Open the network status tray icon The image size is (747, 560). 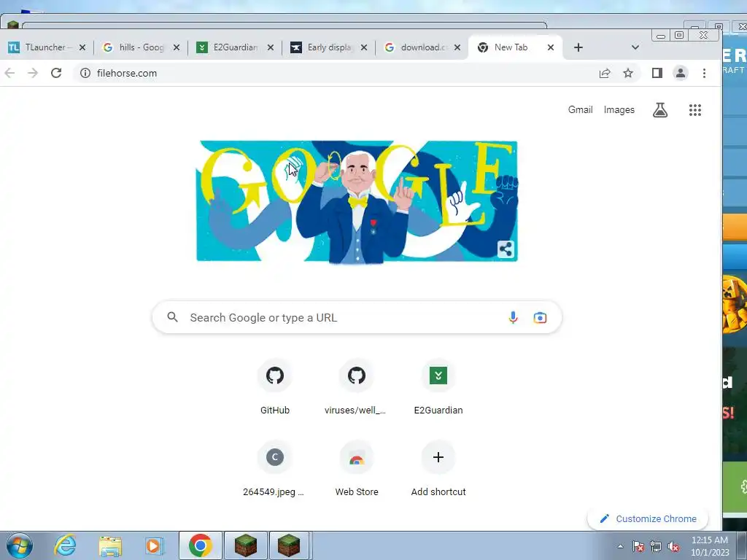point(656,546)
